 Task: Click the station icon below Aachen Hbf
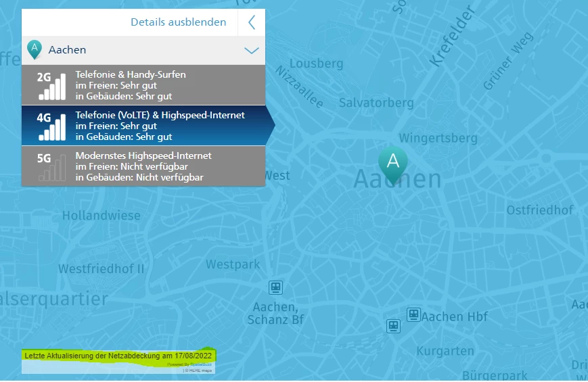coord(393,326)
